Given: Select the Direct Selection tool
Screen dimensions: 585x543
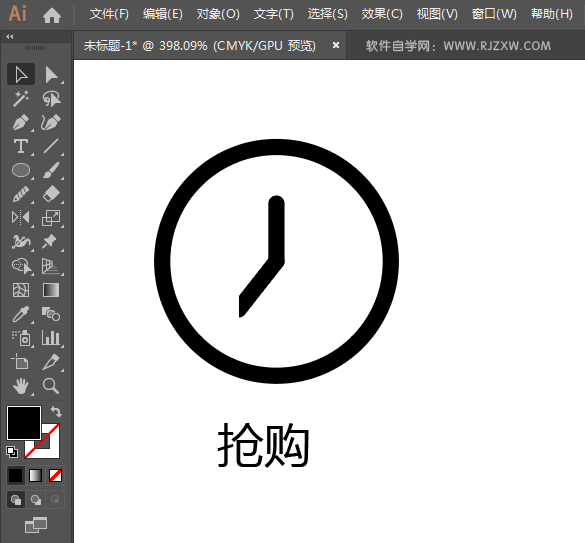Looking at the screenshot, I should tap(51, 74).
